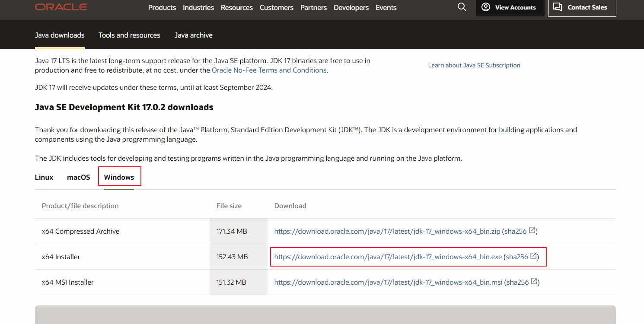644x324 pixels.
Task: Select the Linux platform tab
Action: point(44,177)
